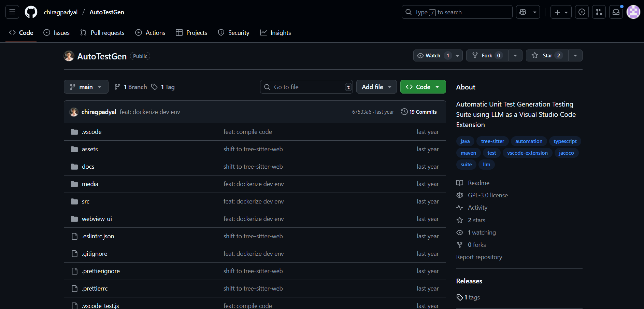Image resolution: width=644 pixels, height=309 pixels.
Task: Star the repository
Action: pos(546,55)
